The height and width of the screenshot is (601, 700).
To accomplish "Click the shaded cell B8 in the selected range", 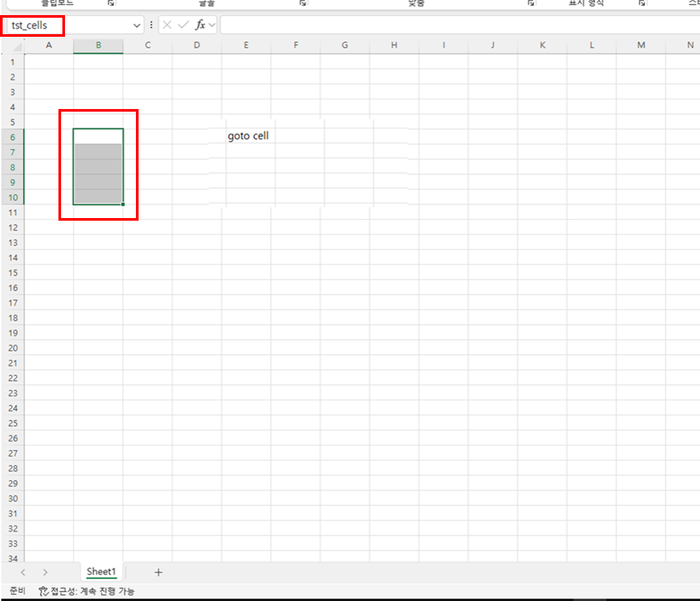I will pos(98,167).
